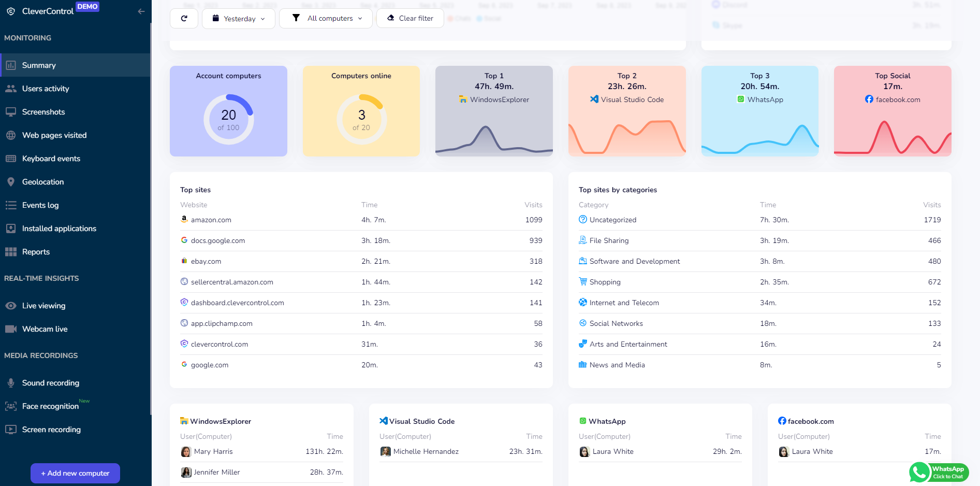
Task: Open the Yesterday date range dropdown
Action: 239,19
